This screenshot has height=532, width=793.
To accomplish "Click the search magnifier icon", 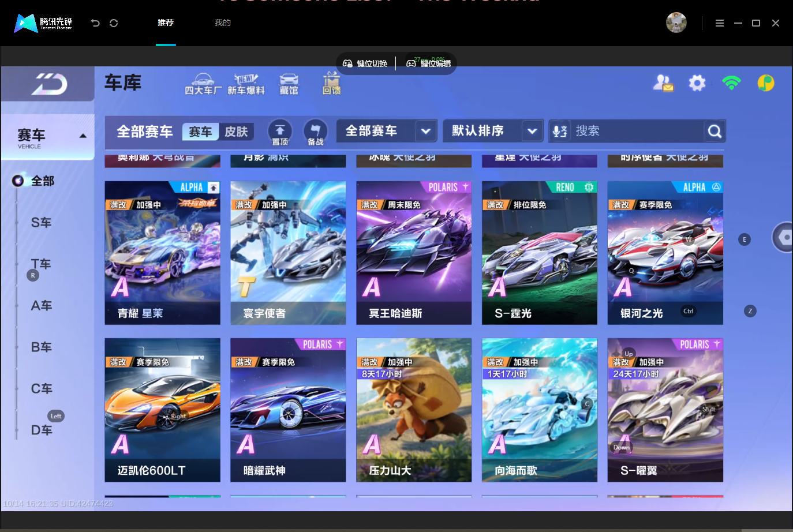I will tap(715, 132).
